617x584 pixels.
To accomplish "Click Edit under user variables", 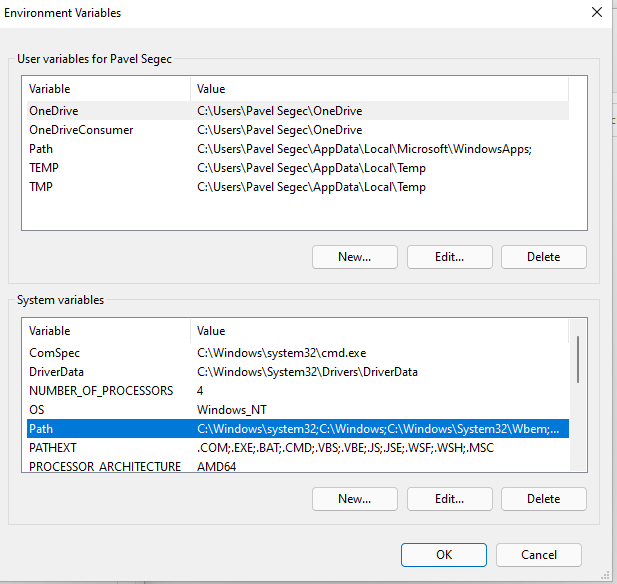I will pos(449,257).
